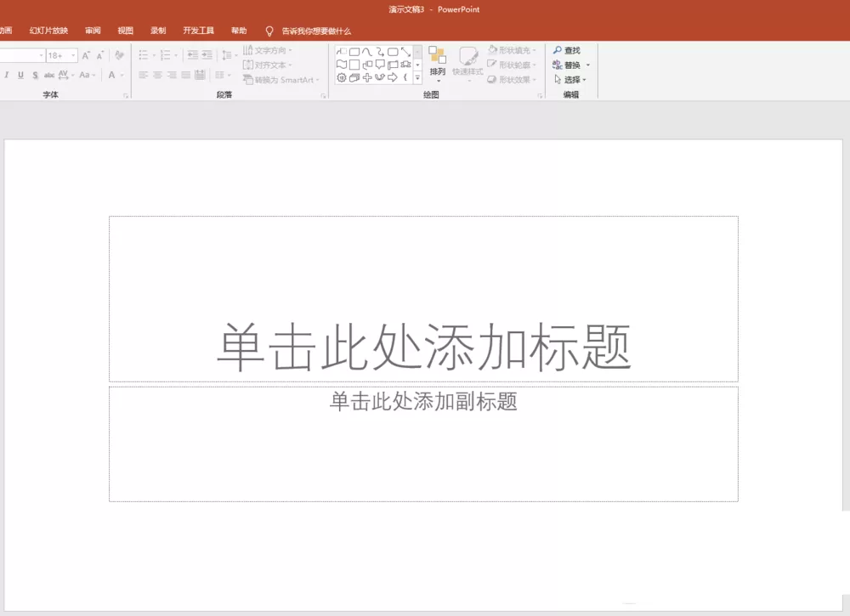Open the add or remove columns menu
This screenshot has height=616, width=850.
coord(222,75)
